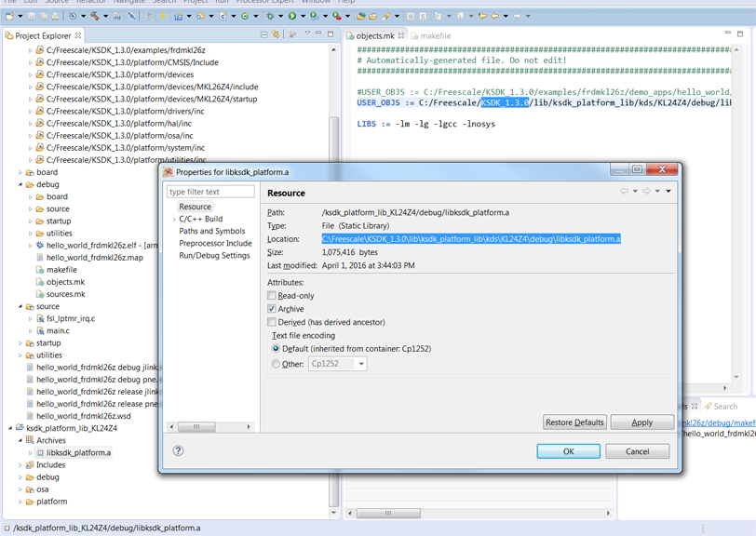Click the New Source Folder toolbar icon
The height and width of the screenshot is (536, 756).
click(200, 16)
